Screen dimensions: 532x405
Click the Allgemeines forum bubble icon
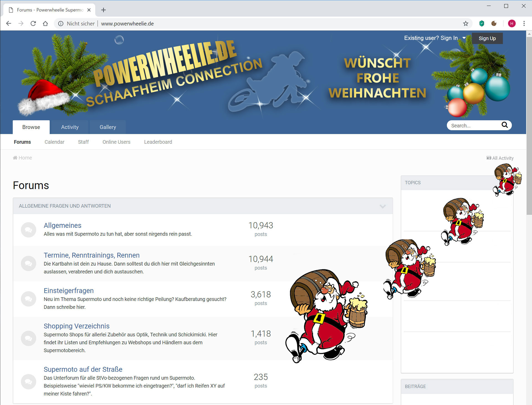pos(29,230)
